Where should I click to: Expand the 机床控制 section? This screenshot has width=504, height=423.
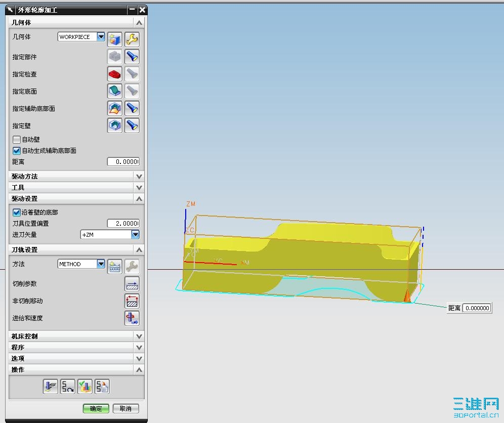(139, 336)
